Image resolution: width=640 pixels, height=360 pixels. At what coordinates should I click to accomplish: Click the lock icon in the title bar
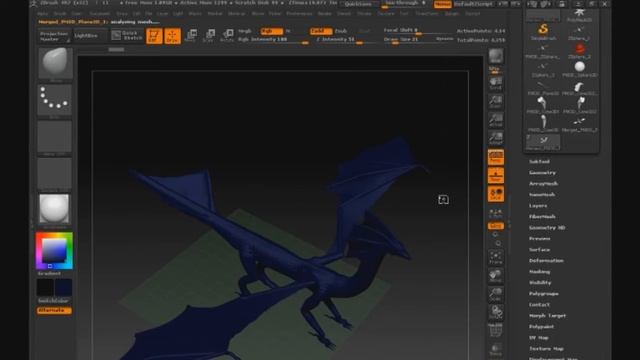click(562, 4)
